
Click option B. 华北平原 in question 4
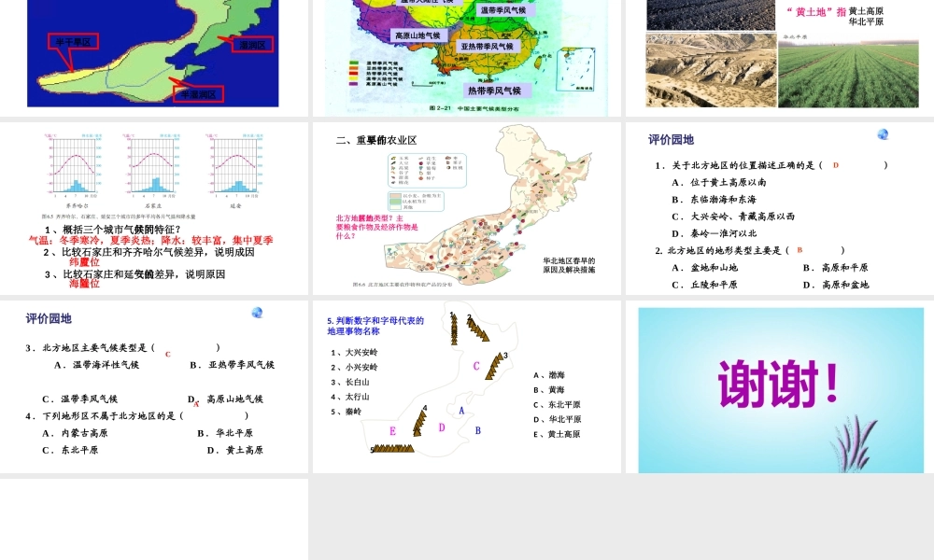pyautogui.click(x=225, y=433)
